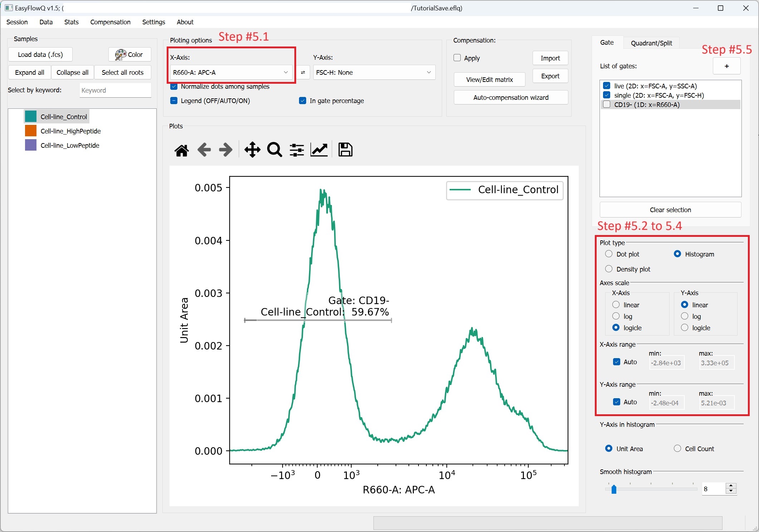759x532 pixels.
Task: Click the Import compensation button
Action: click(x=550, y=58)
